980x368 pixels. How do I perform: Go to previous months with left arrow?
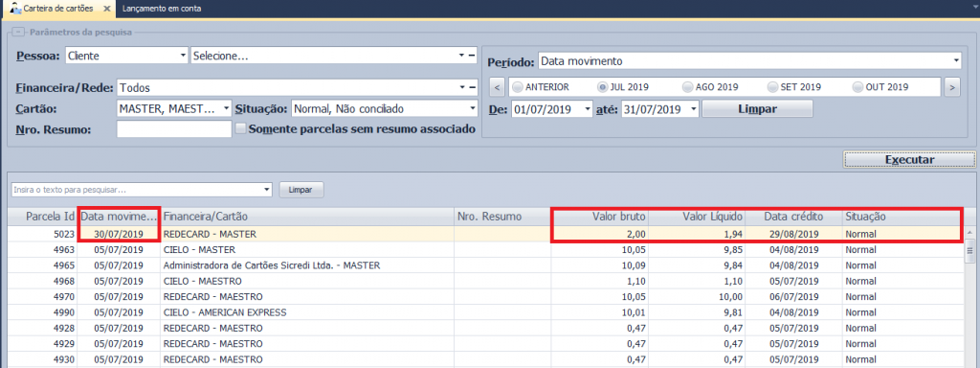[497, 87]
